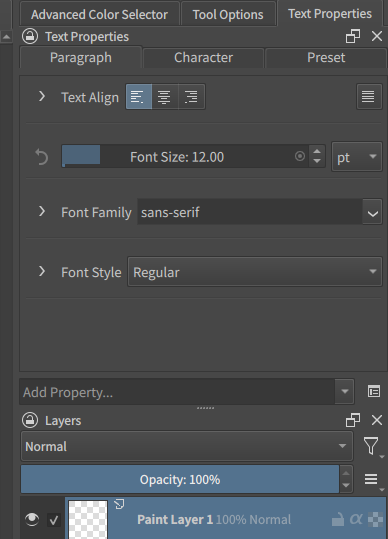Increase font size with up arrow
The width and height of the screenshot is (388, 539).
point(317,152)
